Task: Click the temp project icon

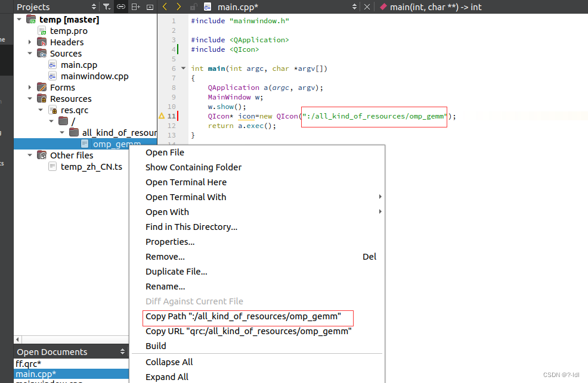Action: 31,20
